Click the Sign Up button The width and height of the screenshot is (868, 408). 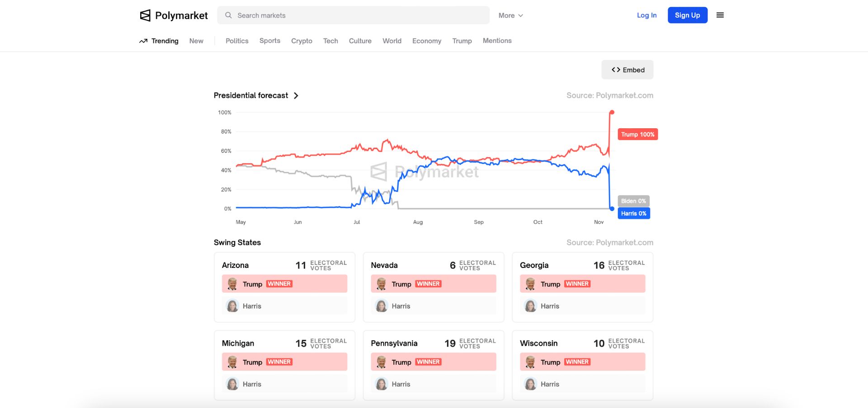point(687,15)
